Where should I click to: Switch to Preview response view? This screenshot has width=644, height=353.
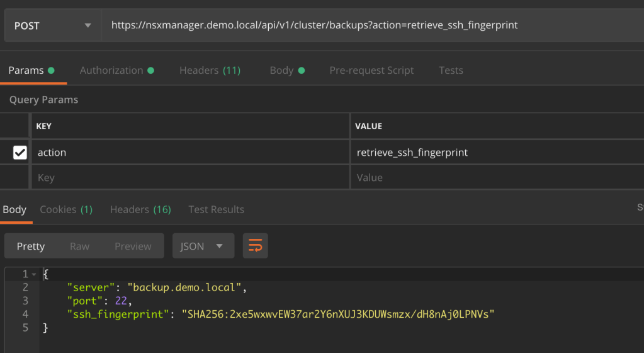pos(133,246)
